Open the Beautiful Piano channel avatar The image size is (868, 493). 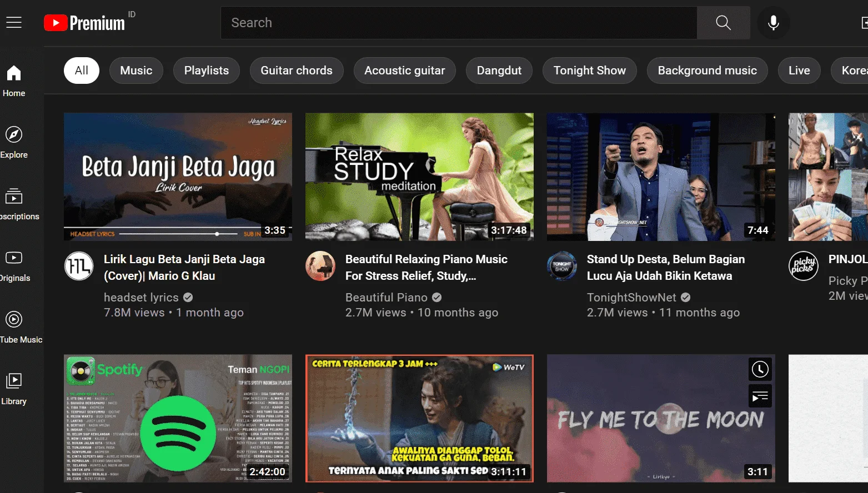coord(320,266)
